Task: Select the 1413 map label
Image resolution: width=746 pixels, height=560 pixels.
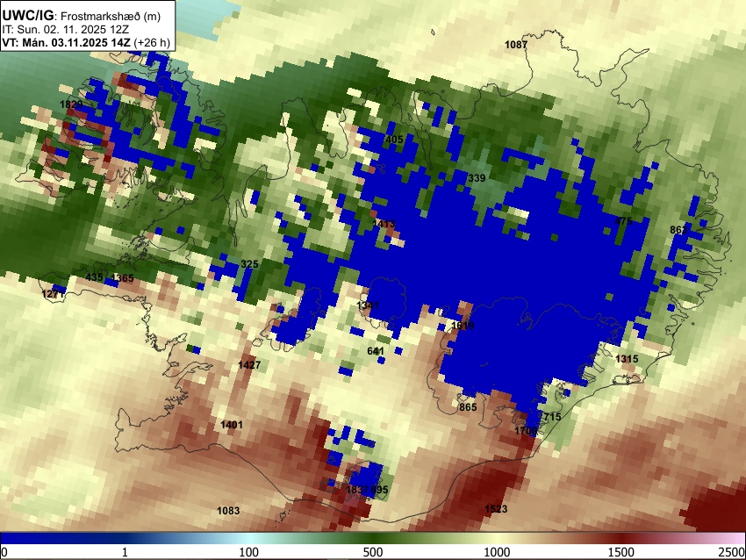Action: (x=384, y=223)
